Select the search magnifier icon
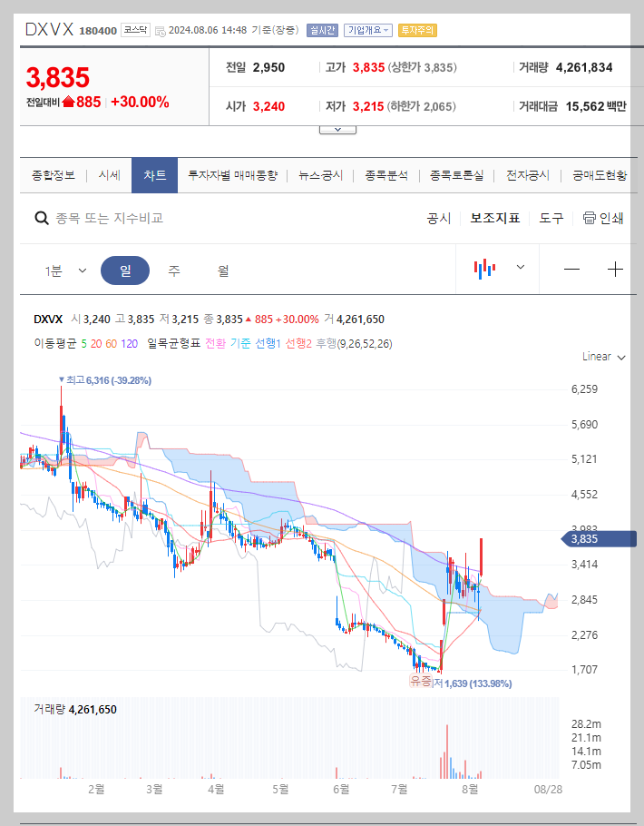 pyautogui.click(x=42, y=218)
